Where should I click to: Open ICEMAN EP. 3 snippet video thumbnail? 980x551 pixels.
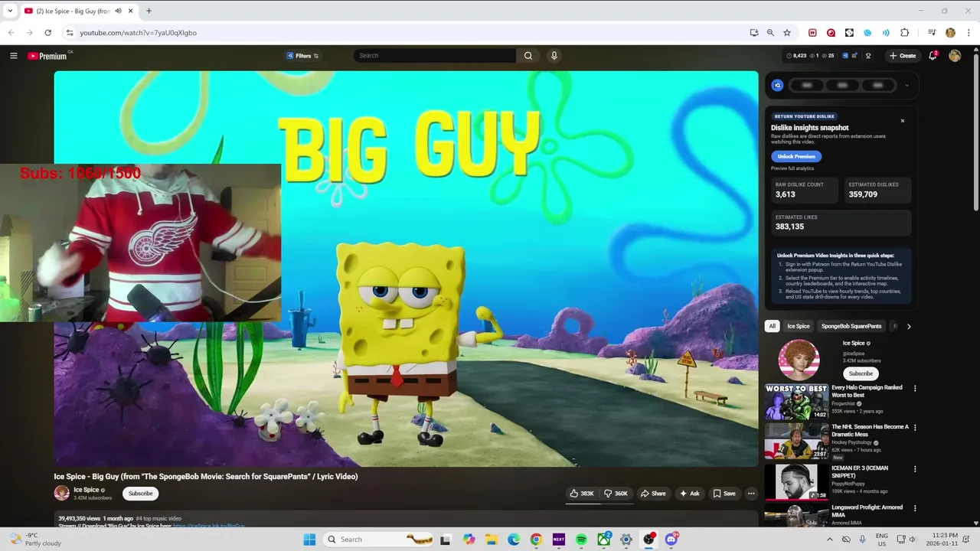click(796, 482)
